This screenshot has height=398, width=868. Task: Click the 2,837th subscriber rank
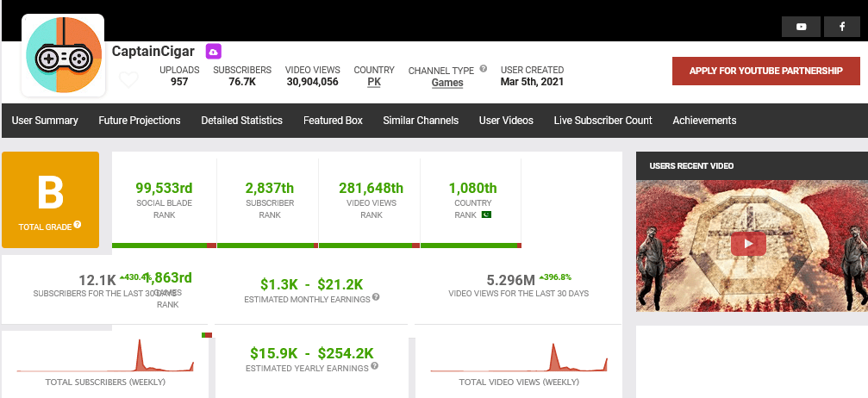(x=270, y=188)
